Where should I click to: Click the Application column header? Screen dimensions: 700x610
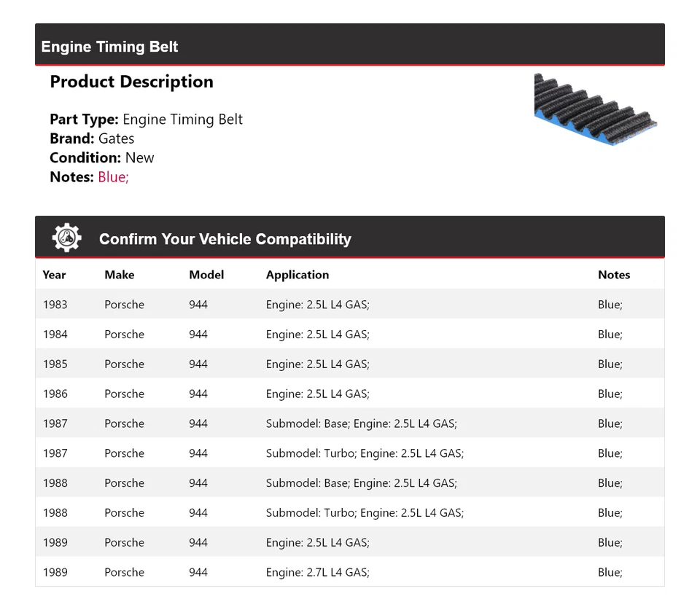(x=297, y=275)
